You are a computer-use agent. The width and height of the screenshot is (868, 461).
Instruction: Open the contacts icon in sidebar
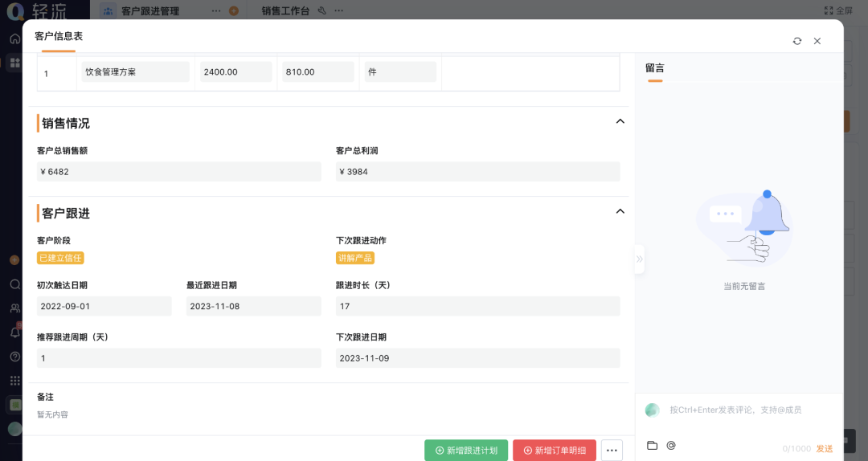pos(14,308)
